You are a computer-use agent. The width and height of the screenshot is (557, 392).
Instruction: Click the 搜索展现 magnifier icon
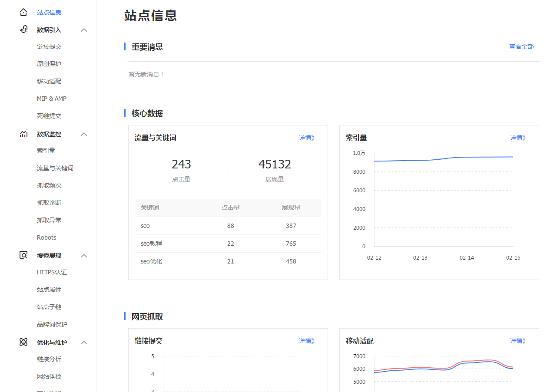[x=23, y=255]
